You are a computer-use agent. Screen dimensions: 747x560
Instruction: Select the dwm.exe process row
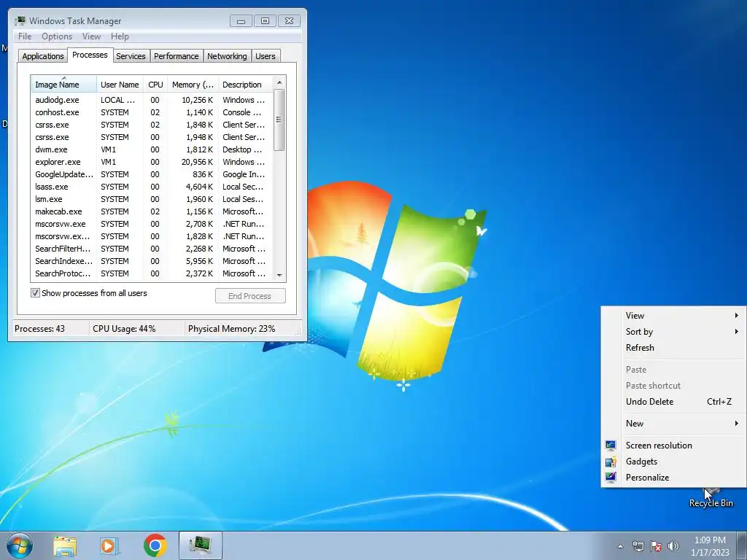pos(152,149)
